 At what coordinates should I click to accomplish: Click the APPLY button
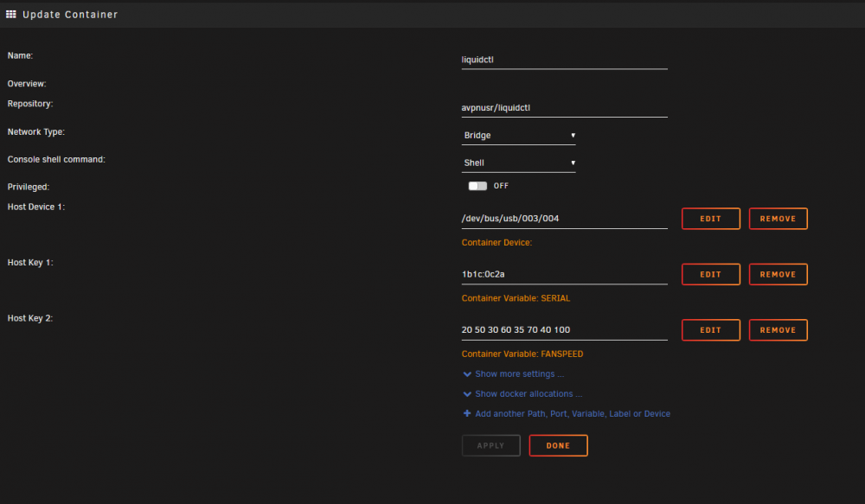pos(491,445)
